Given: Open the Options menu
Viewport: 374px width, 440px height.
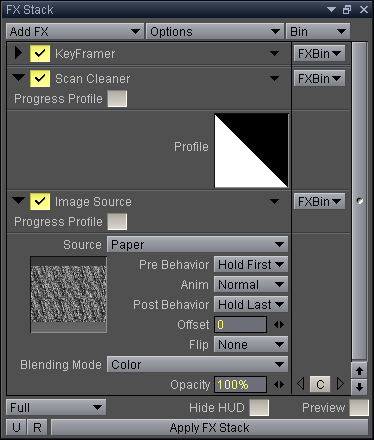Looking at the screenshot, I should point(215,31).
